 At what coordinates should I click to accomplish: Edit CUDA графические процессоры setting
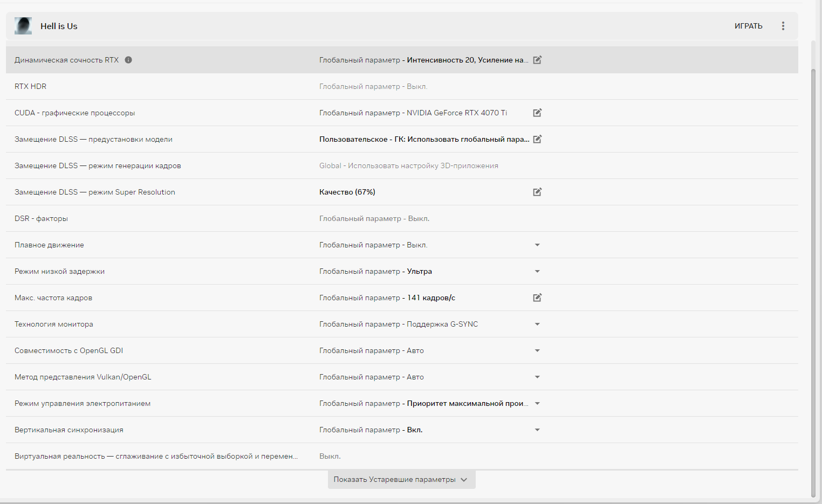pos(537,113)
